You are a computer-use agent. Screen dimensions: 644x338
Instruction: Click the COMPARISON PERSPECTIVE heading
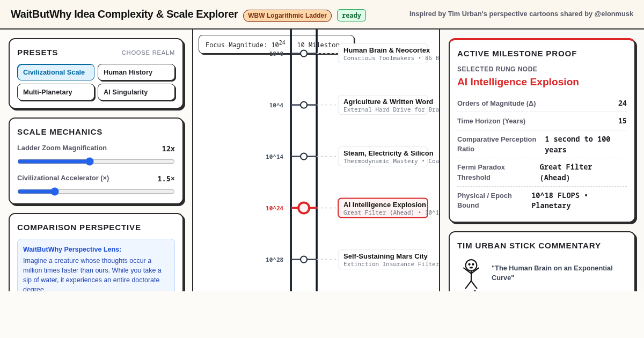[79, 227]
